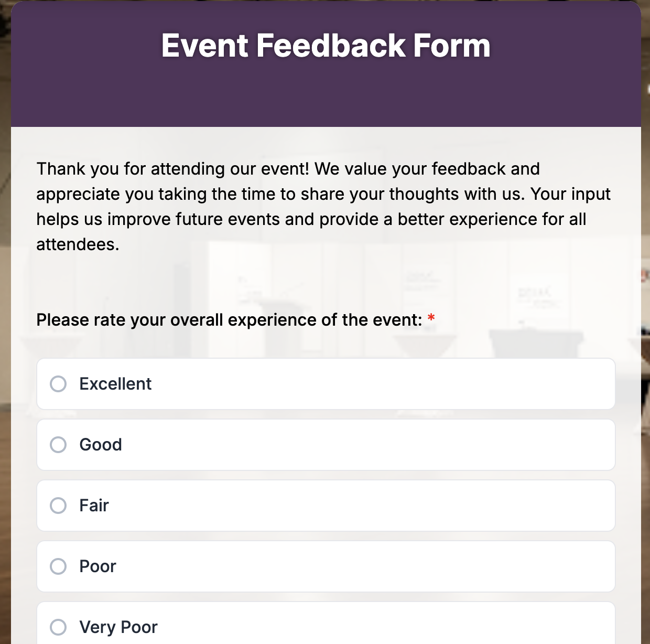Click the Event Feedback Form title
This screenshot has width=650, height=644.
[x=325, y=46]
